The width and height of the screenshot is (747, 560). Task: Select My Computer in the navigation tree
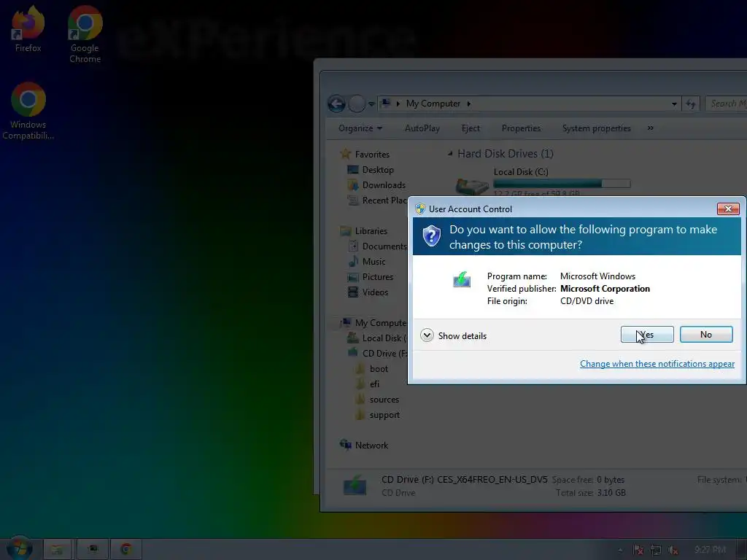(374, 323)
